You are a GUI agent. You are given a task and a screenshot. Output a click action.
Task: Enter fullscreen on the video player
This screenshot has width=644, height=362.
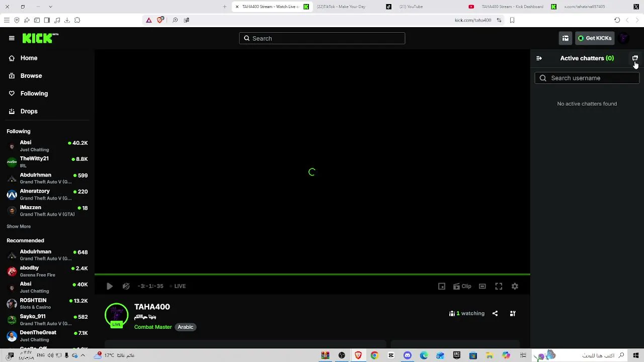click(499, 286)
